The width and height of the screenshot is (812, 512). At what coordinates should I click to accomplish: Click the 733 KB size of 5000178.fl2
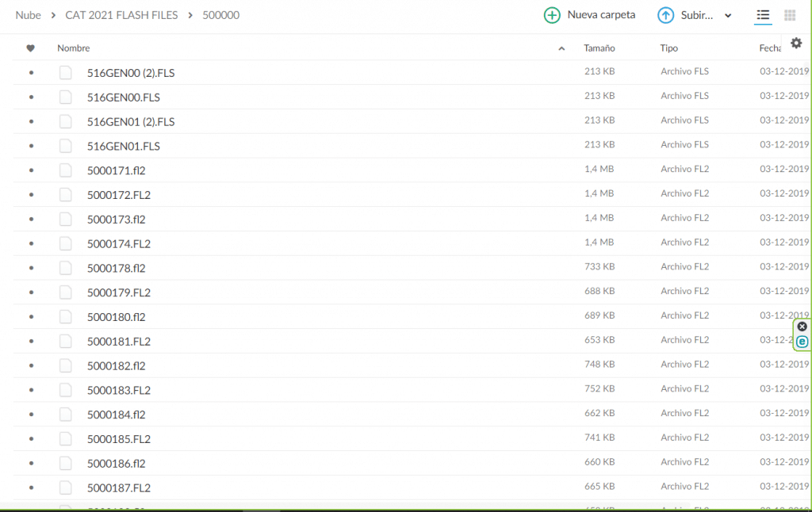pyautogui.click(x=599, y=266)
